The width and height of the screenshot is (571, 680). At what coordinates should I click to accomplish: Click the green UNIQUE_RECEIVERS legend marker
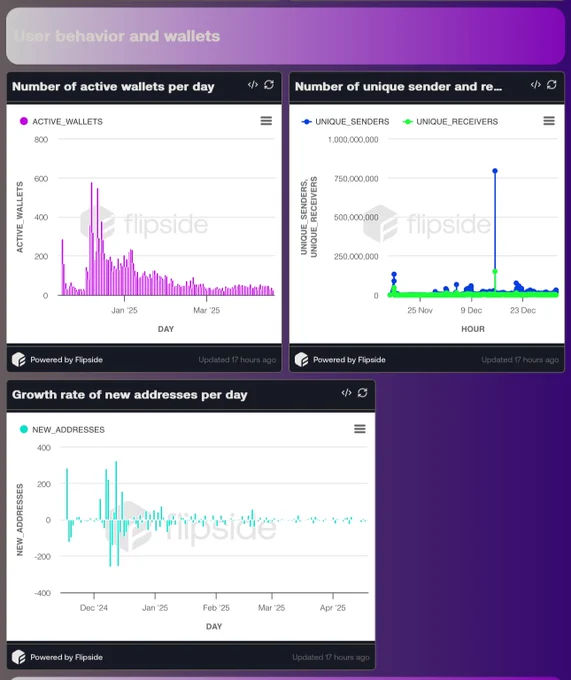click(x=408, y=121)
